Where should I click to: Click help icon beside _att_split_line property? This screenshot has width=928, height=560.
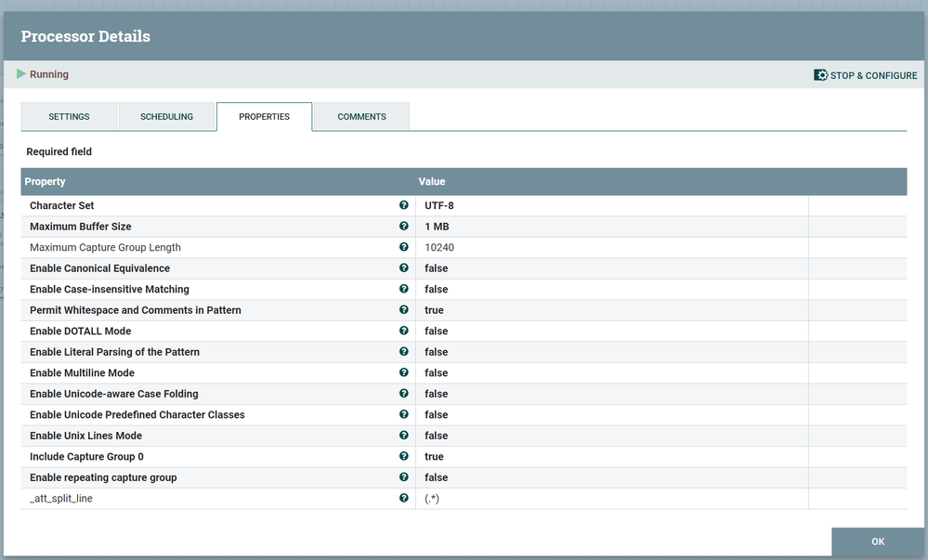pos(404,498)
